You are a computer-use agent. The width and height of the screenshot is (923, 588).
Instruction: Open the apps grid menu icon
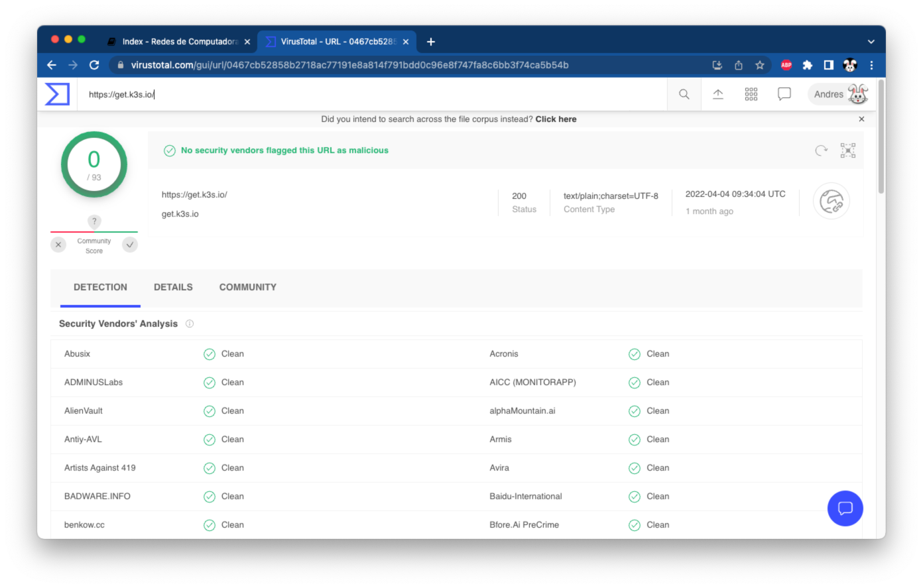pyautogui.click(x=751, y=94)
